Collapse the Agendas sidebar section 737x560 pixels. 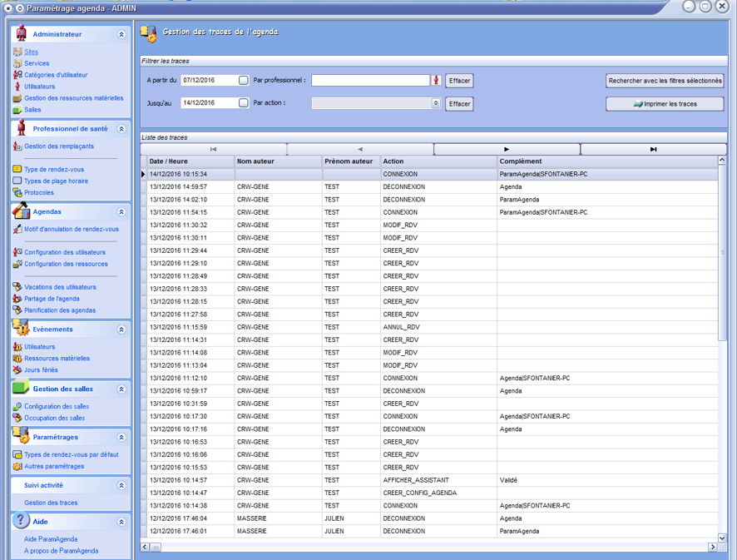click(x=121, y=212)
